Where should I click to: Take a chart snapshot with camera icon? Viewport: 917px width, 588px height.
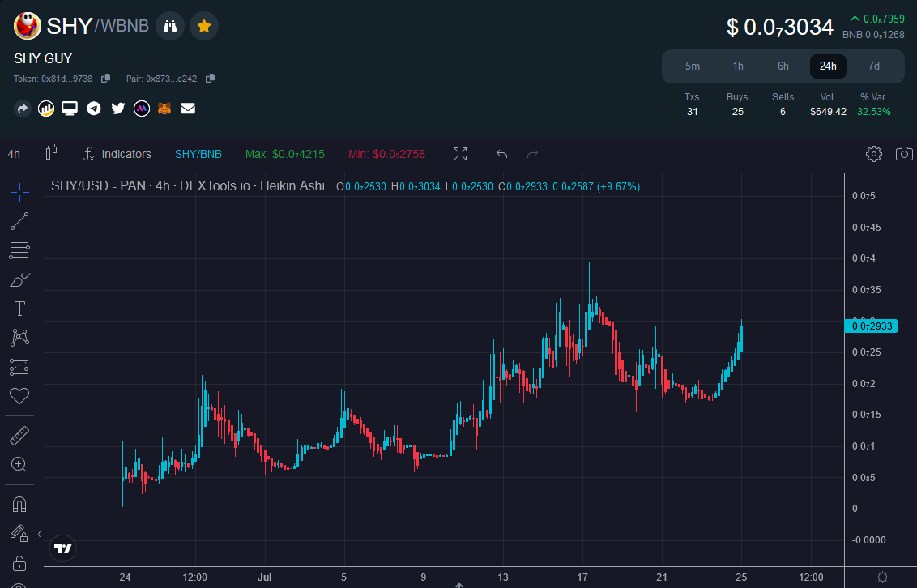pyautogui.click(x=904, y=154)
